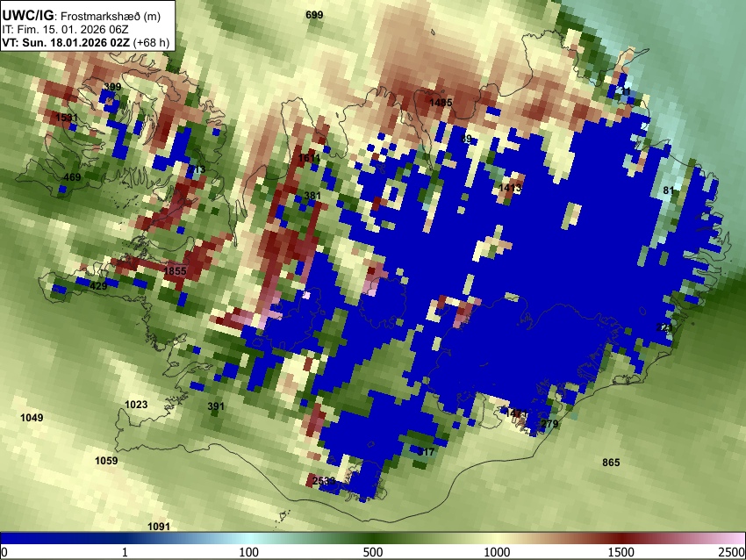Click the color scale tick label 1500

(620, 552)
